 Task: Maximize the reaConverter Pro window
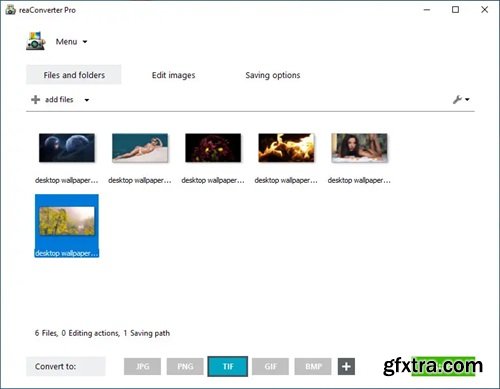click(x=455, y=10)
